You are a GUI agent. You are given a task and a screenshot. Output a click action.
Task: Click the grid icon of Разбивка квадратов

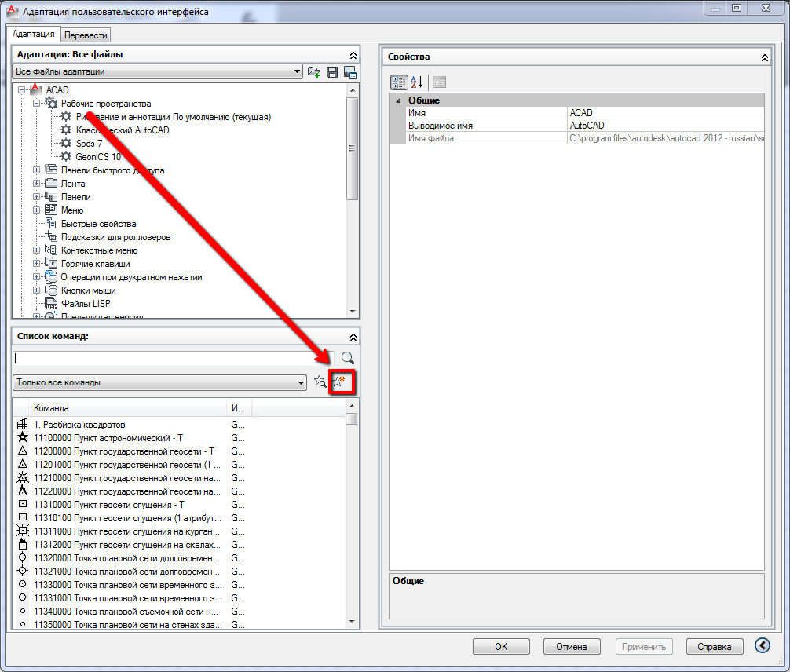[x=23, y=424]
